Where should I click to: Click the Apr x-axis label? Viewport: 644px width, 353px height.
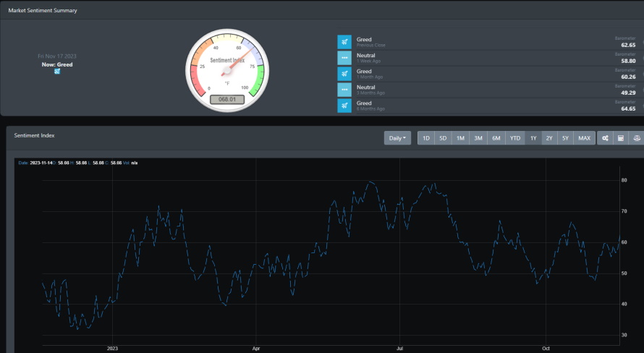256,349
